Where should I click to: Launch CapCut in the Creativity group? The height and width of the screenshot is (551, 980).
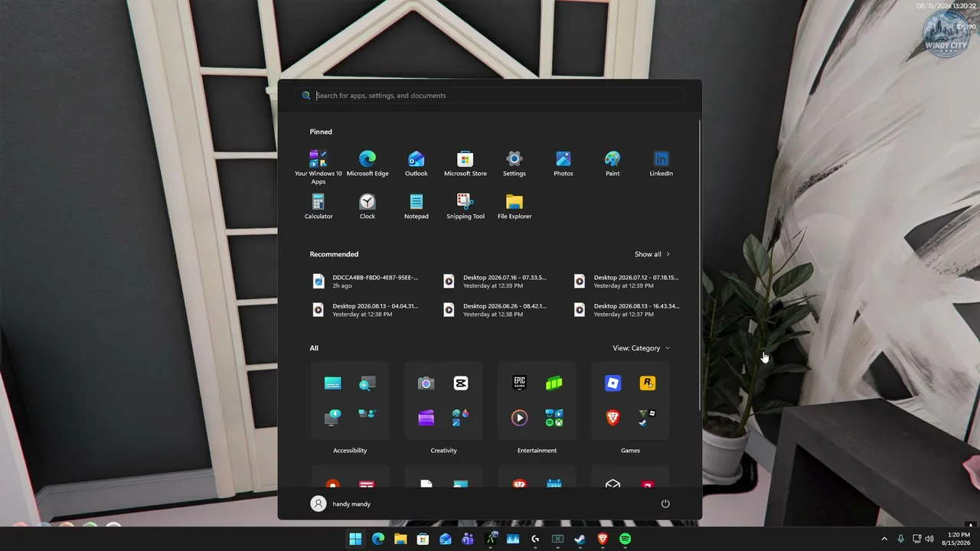(461, 383)
